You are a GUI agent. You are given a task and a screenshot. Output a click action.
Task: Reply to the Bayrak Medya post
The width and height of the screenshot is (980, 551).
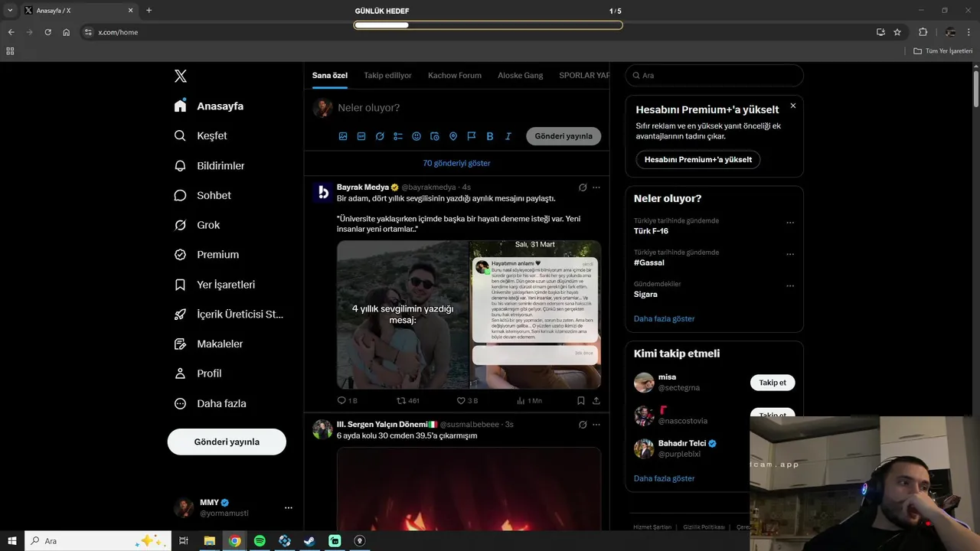coord(347,400)
